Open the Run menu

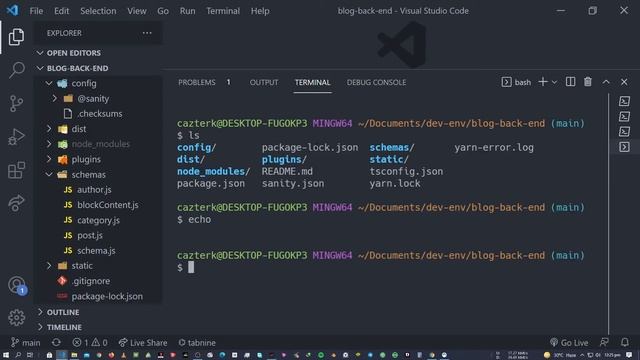(x=187, y=11)
